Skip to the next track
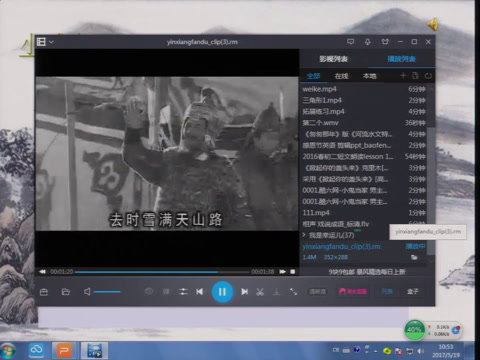 point(245,292)
